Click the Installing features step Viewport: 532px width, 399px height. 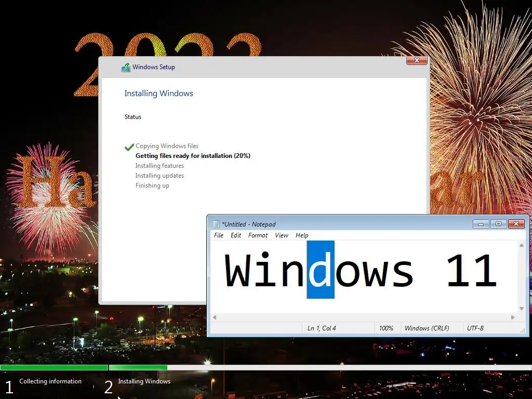(159, 166)
